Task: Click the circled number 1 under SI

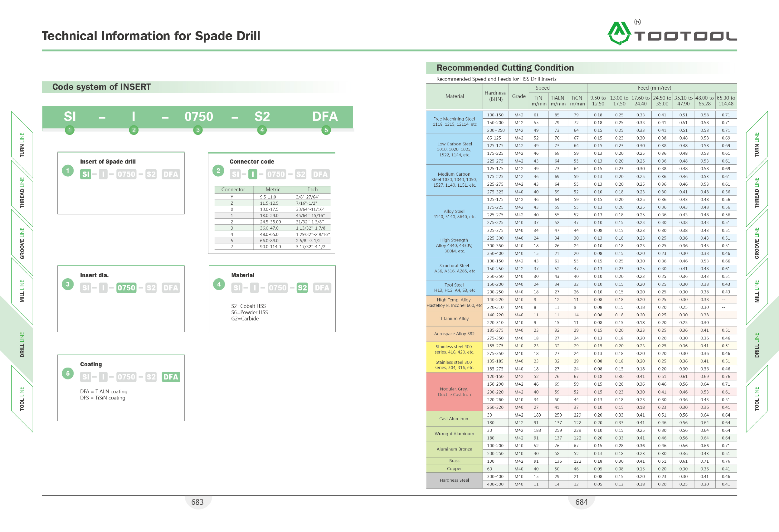Action: [69, 130]
